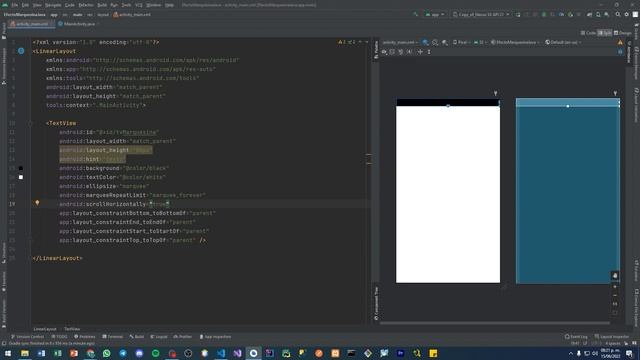The height and width of the screenshot is (360, 640).
Task: Open the Default (en-us) locale dropdown
Action: coord(563,42)
